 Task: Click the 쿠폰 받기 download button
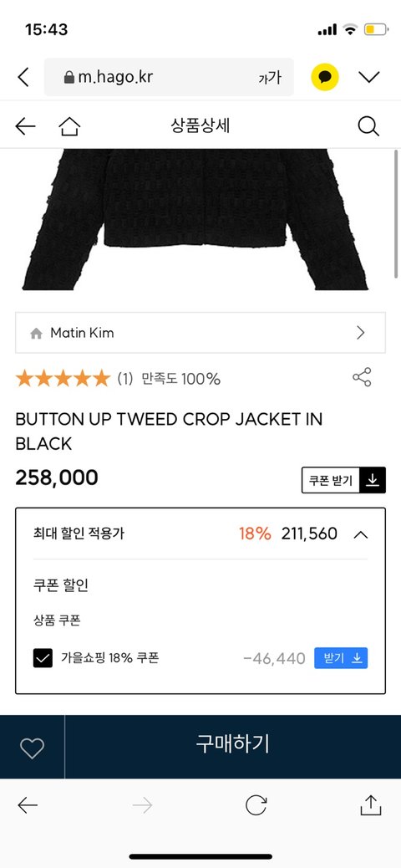coord(343,480)
